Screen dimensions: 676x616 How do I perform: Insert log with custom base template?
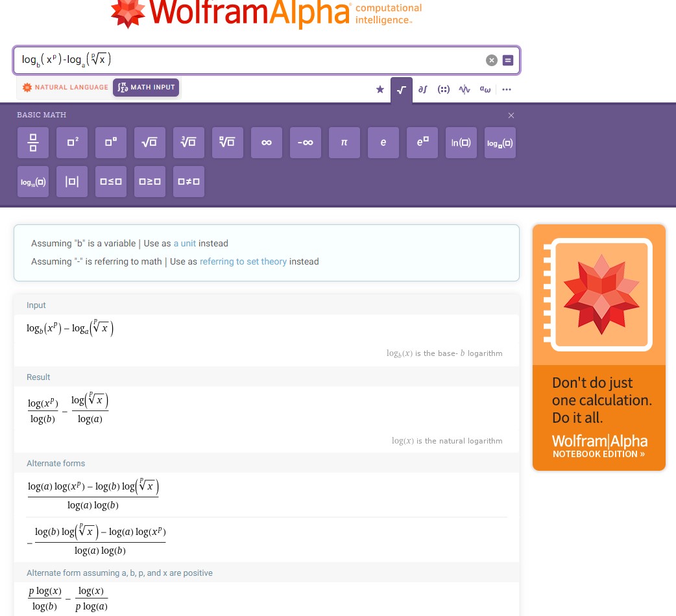(500, 143)
